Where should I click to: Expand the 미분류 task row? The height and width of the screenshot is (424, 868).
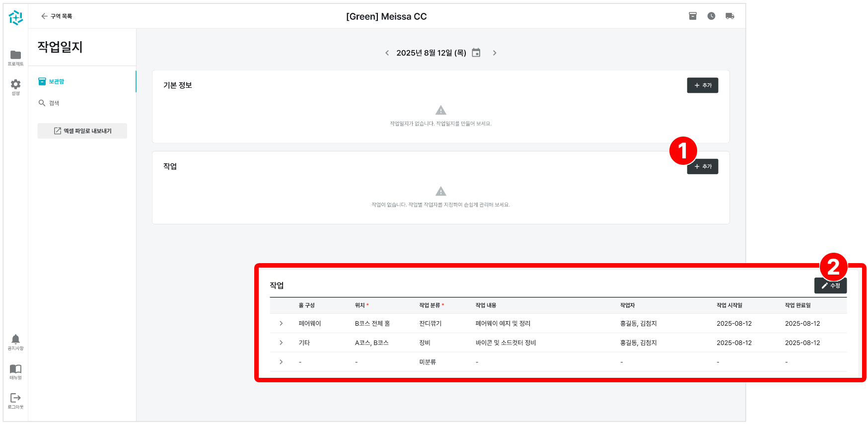(x=281, y=362)
